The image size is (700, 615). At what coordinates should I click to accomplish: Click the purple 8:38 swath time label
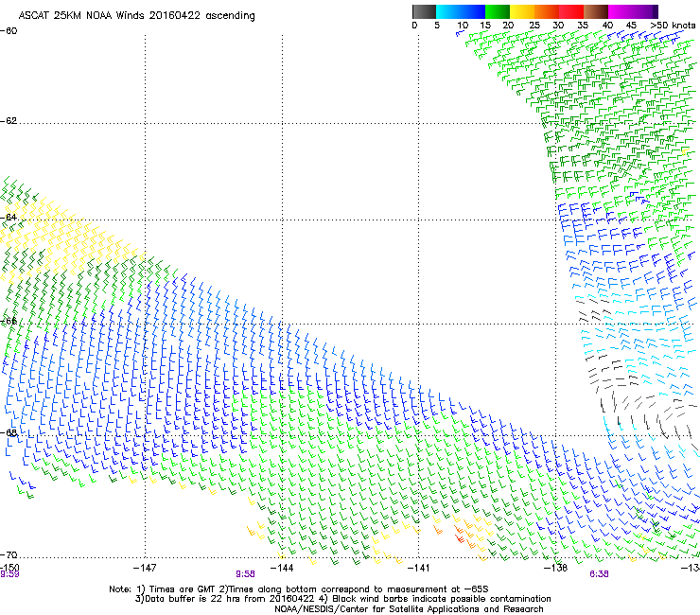pyautogui.click(x=599, y=574)
